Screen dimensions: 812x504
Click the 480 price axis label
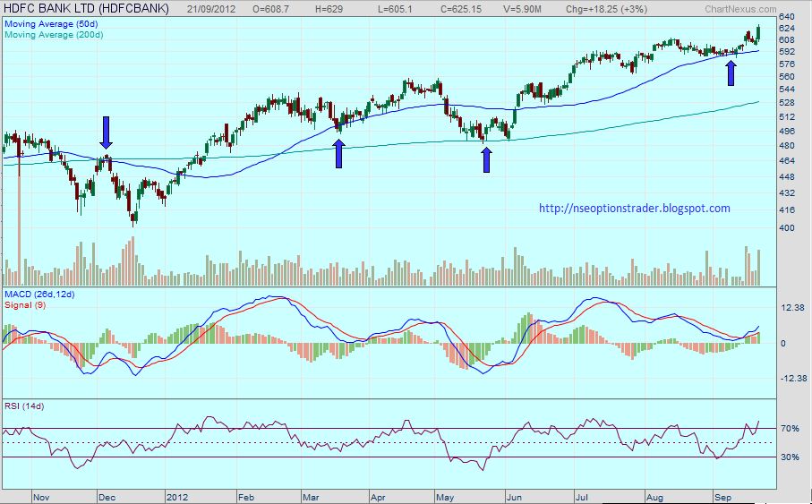pyautogui.click(x=787, y=146)
